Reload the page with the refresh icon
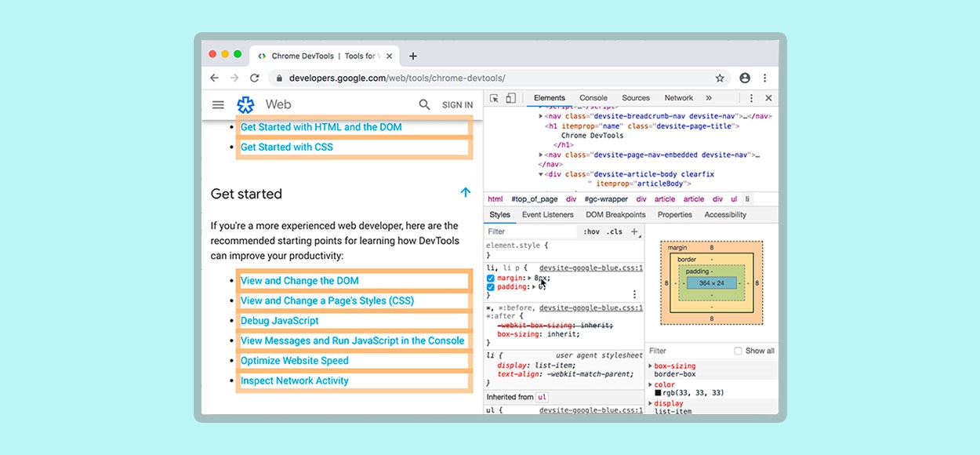Viewport: 980px width, 455px height. coord(254,78)
